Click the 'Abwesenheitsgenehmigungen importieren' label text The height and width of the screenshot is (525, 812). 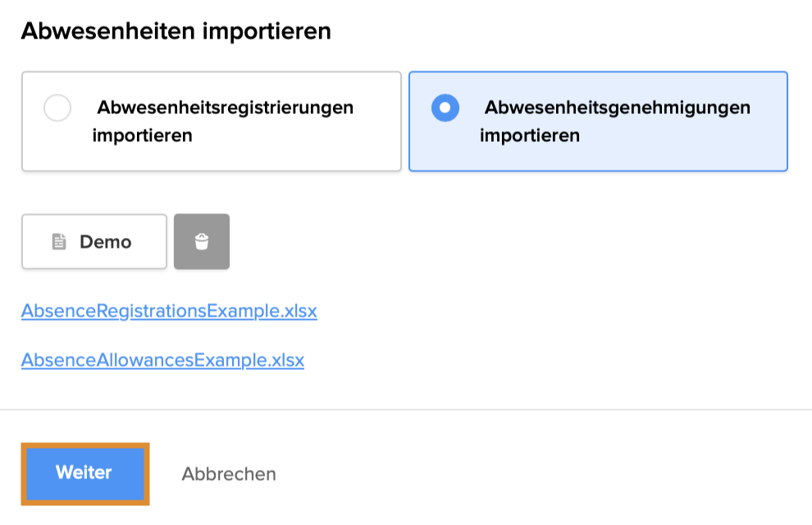(x=615, y=121)
